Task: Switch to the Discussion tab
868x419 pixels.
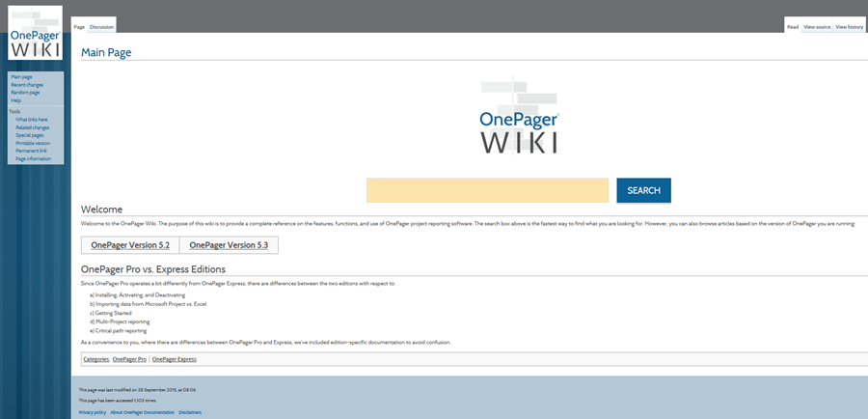Action: (x=102, y=27)
